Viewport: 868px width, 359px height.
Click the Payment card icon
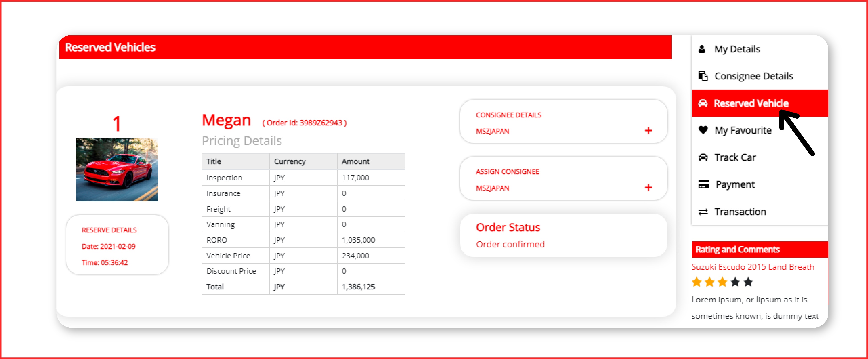(703, 184)
